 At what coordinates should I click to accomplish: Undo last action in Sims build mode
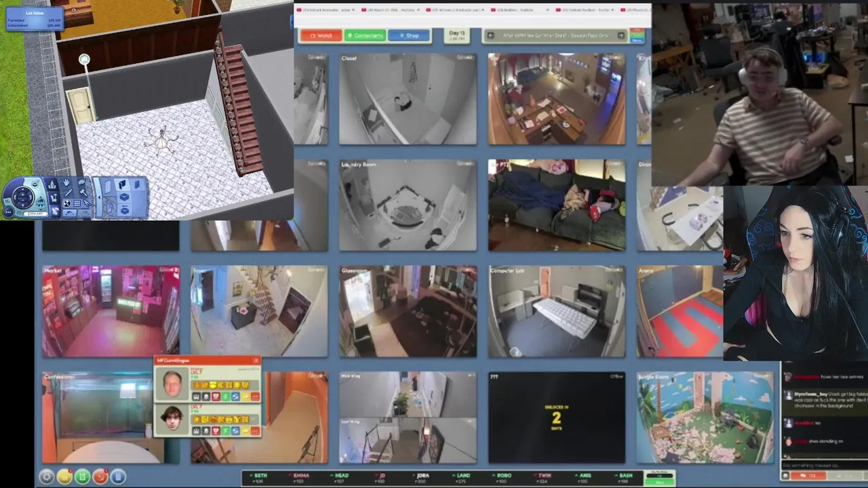[69, 213]
